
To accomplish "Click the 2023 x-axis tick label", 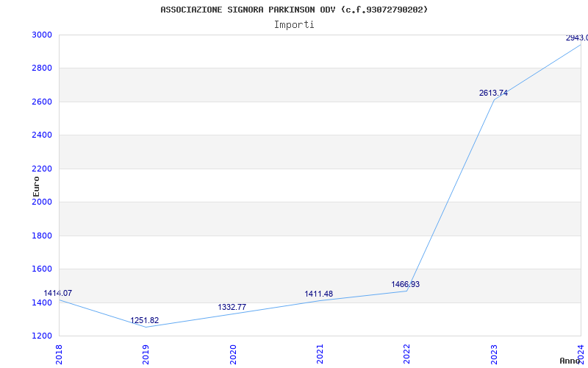I will 493,353.
